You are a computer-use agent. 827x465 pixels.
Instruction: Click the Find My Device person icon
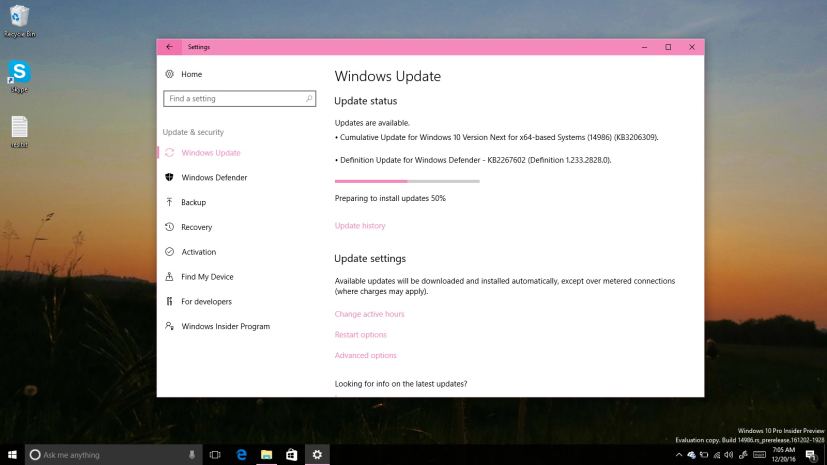pos(169,276)
